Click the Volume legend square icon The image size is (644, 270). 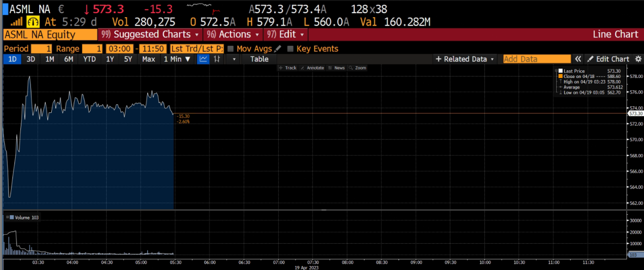click(x=11, y=217)
